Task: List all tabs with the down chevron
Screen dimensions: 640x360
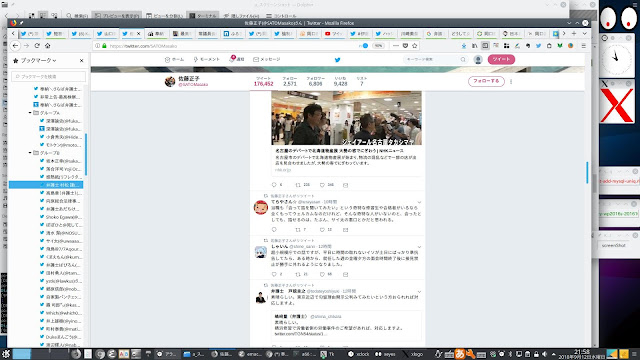Action: [x=584, y=33]
